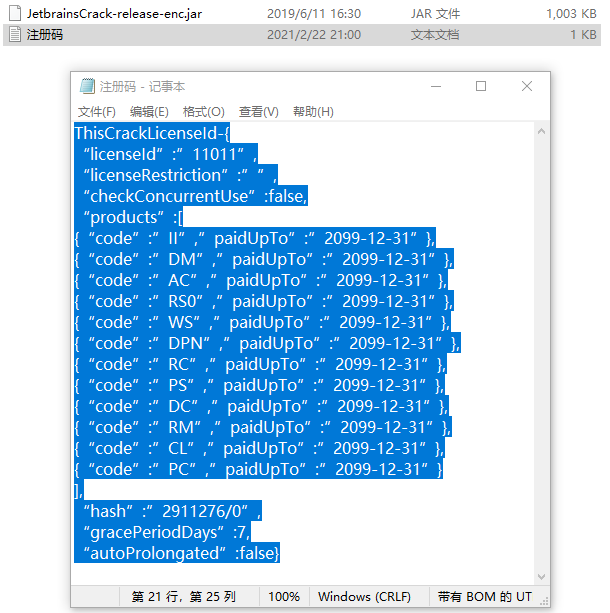
Task: Click the 第 21 行, 第 25 列 status entry
Action: tap(184, 597)
